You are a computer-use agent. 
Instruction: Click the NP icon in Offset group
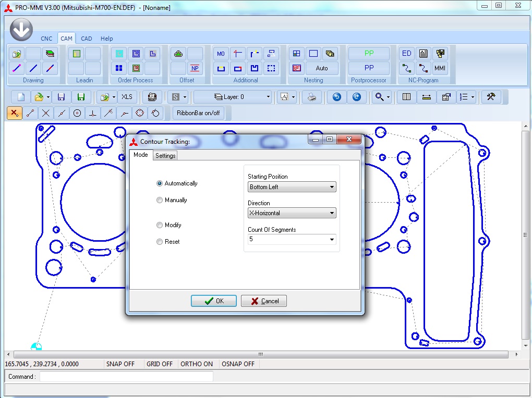(195, 68)
